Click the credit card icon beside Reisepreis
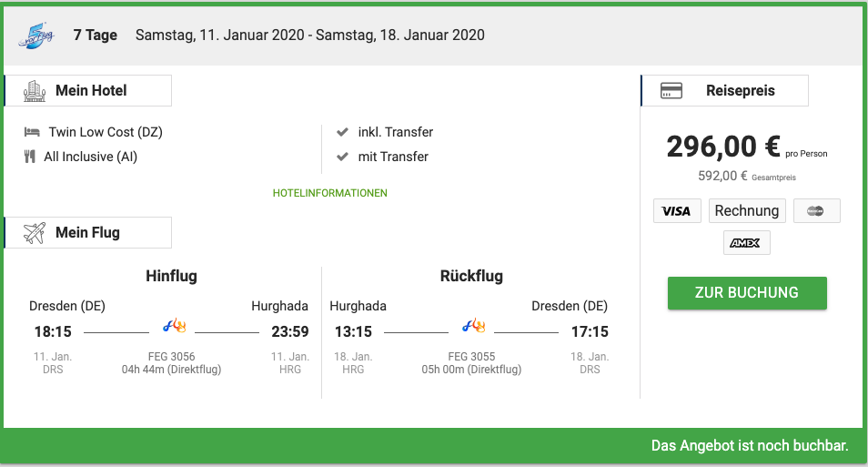The image size is (868, 467). click(x=671, y=90)
